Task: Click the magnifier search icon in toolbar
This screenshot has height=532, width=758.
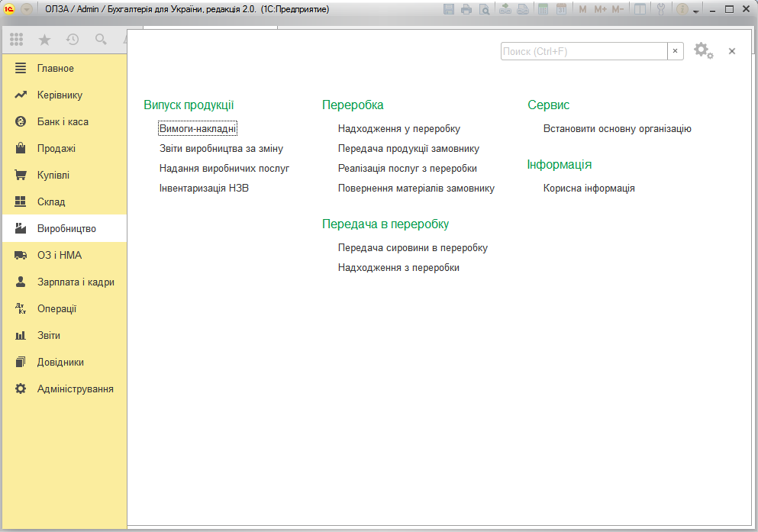Action: point(101,40)
